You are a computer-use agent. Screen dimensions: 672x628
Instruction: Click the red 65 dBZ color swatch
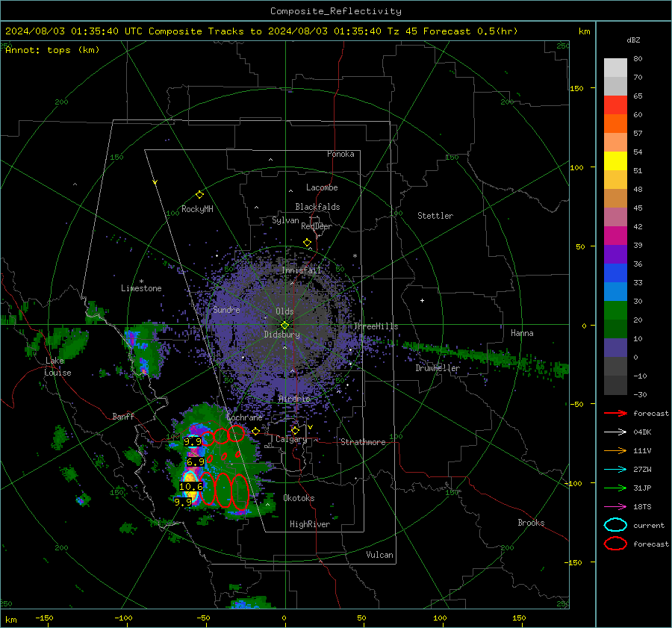tap(615, 105)
